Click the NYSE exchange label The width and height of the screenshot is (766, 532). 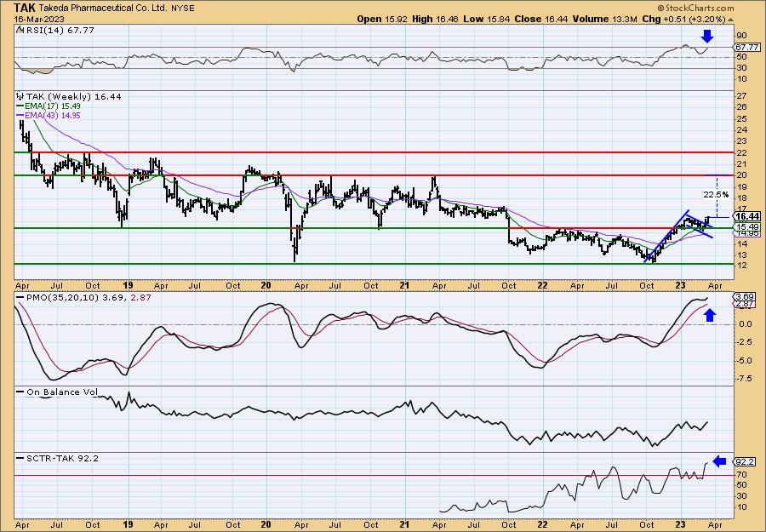point(185,9)
